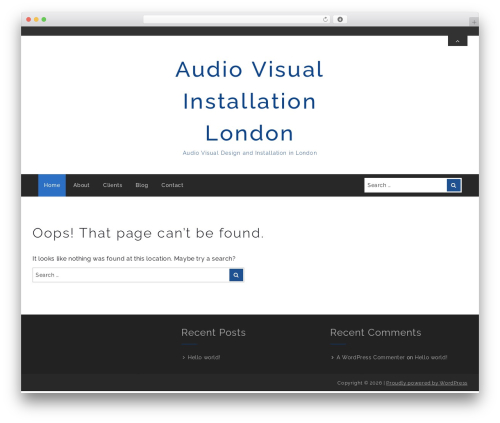The width and height of the screenshot is (500, 423).
Task: Click the Recent Comments heading
Action: [x=376, y=332]
